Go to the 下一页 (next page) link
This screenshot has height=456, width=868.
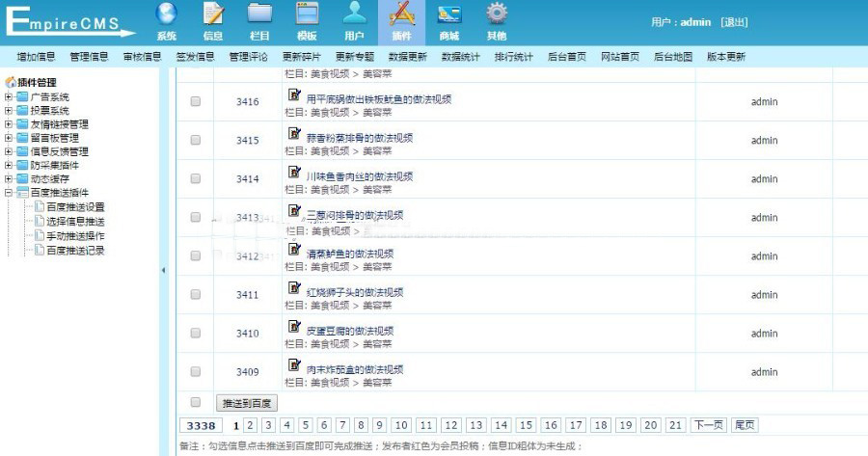(x=708, y=425)
